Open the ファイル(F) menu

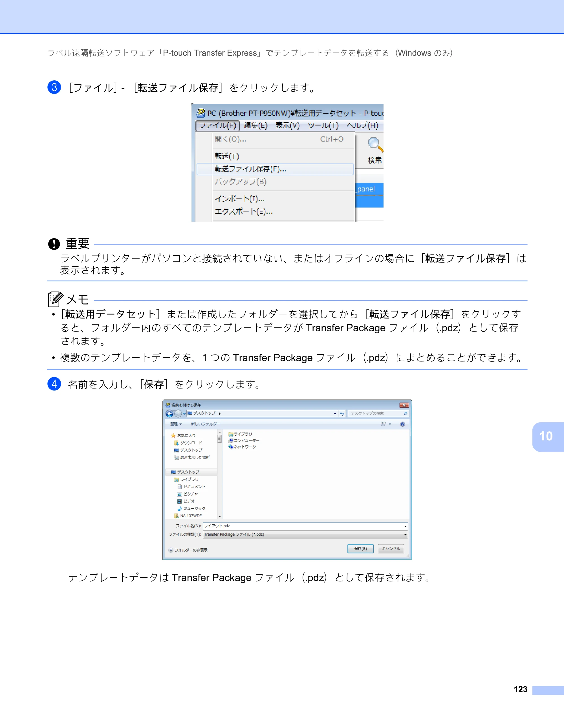click(217, 125)
